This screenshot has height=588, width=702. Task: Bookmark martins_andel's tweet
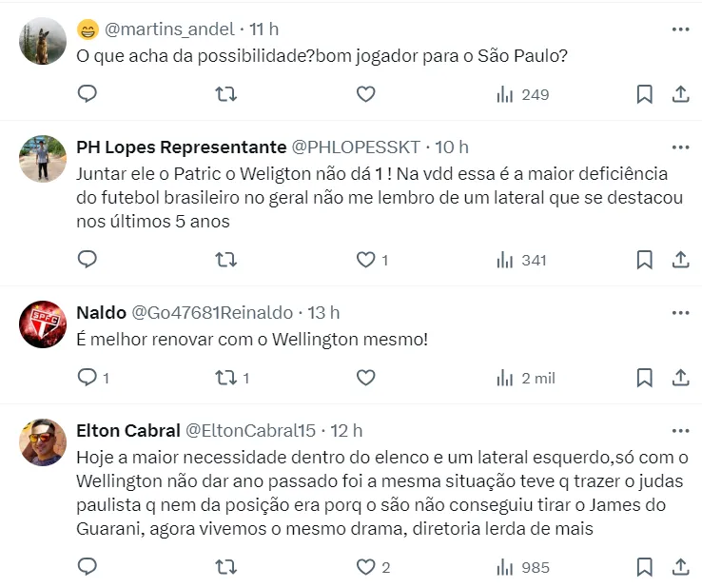(644, 94)
